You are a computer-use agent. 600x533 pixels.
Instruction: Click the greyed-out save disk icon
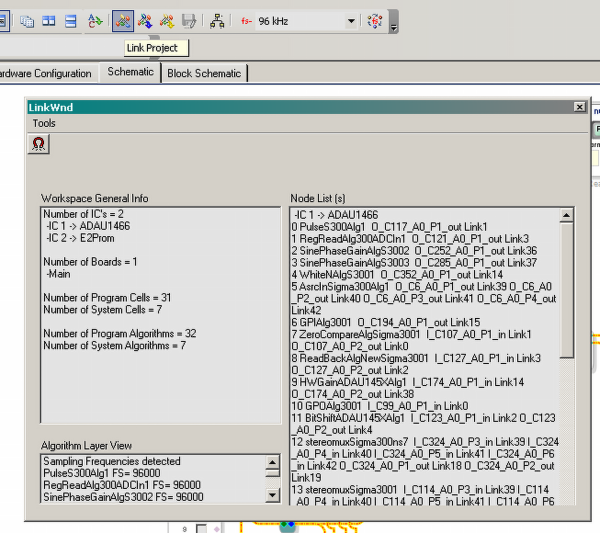tap(189, 20)
